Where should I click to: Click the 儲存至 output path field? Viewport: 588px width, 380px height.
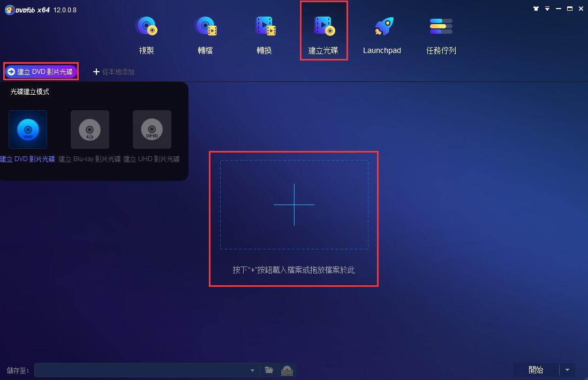click(142, 370)
